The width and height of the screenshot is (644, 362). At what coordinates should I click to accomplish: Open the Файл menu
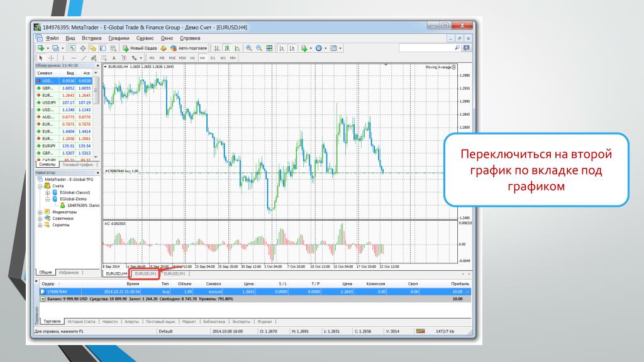point(52,38)
